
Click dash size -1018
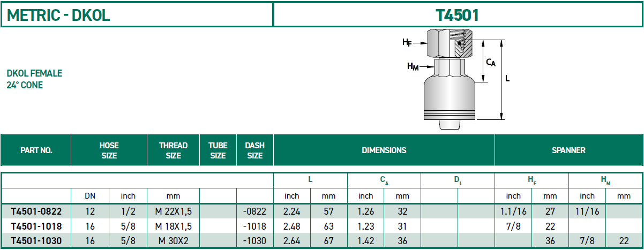(254, 226)
